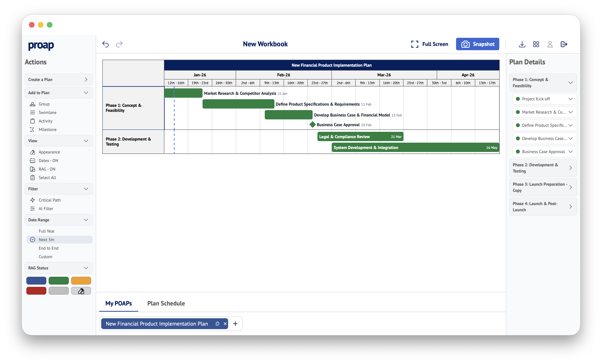Expand the Phase 3: Launch Preparation - Copy panel

pos(571,187)
